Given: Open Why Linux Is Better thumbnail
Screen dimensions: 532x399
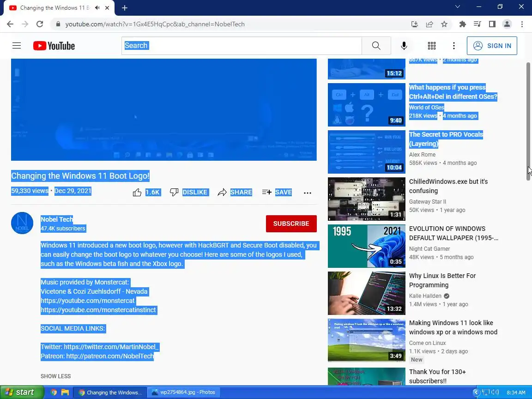Looking at the screenshot, I should 366,294.
